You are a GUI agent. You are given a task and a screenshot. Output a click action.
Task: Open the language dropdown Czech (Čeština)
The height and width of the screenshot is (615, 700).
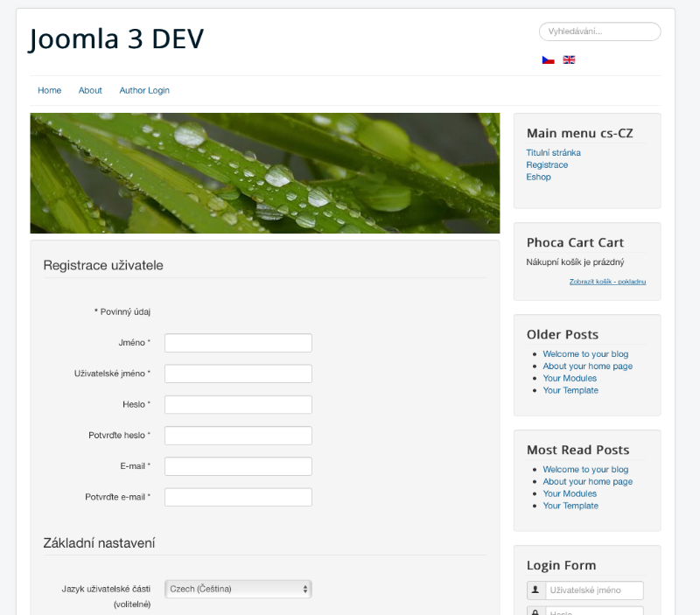coord(238,589)
